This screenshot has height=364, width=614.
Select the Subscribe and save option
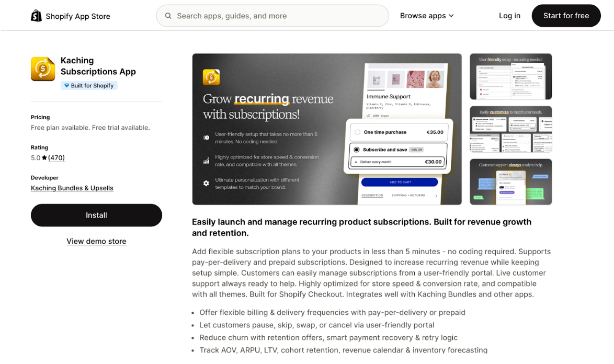pyautogui.click(x=357, y=150)
